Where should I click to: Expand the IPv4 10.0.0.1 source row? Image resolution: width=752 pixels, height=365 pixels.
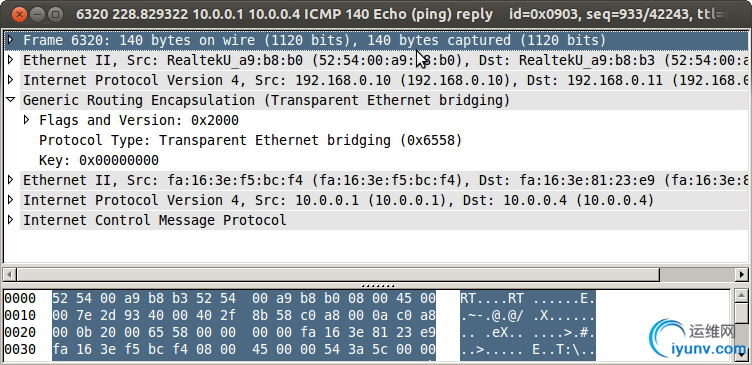pos(11,200)
